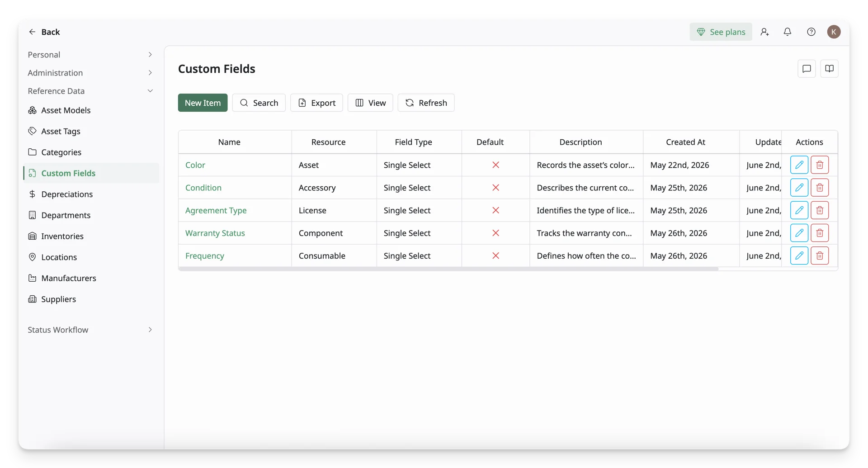Delete the Condition field via trash icon
The image size is (868, 468).
819,188
